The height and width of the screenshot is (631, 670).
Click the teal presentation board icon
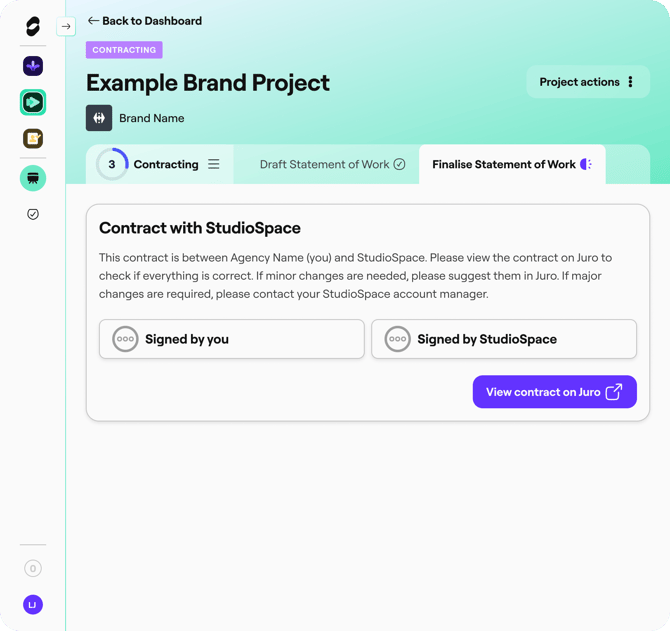[33, 178]
